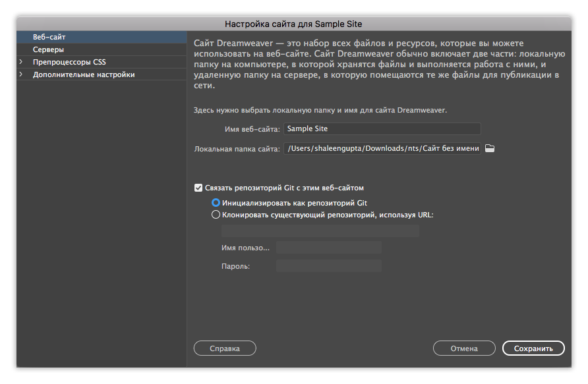
Task: Open the folder browser for local site folder
Action: (488, 148)
